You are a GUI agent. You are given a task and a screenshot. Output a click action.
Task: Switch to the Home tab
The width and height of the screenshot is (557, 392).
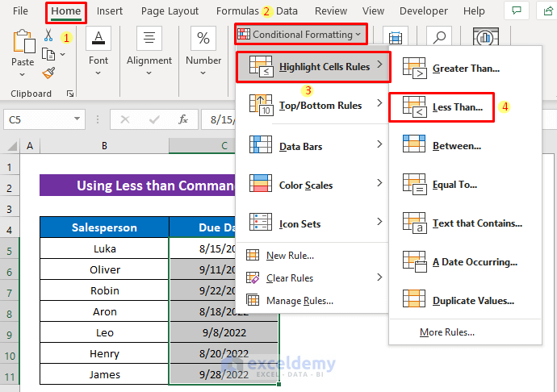(x=66, y=11)
